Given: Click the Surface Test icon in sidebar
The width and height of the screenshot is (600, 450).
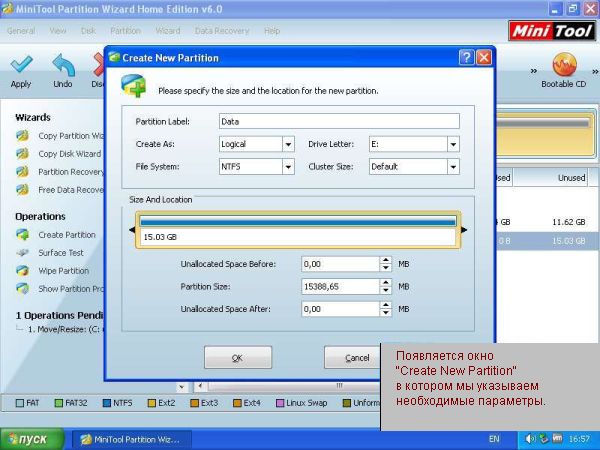Looking at the screenshot, I should pos(22,253).
